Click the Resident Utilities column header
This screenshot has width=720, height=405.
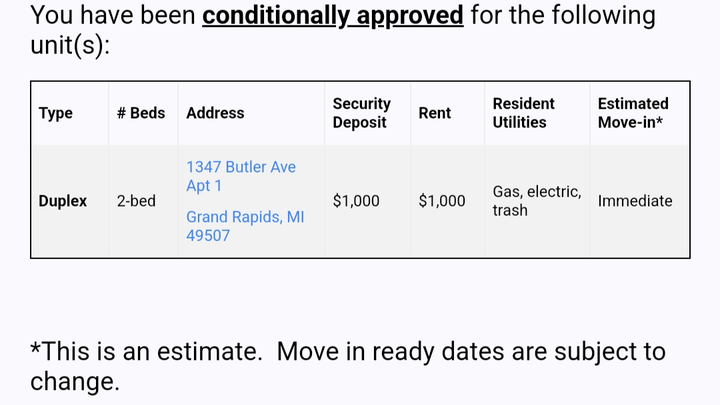pos(523,113)
